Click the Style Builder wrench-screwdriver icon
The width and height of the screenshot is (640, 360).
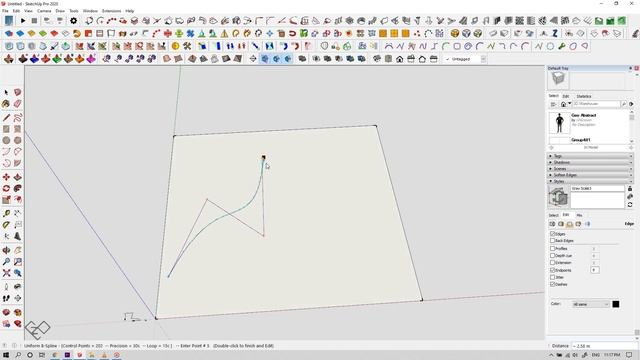[x=187, y=46]
